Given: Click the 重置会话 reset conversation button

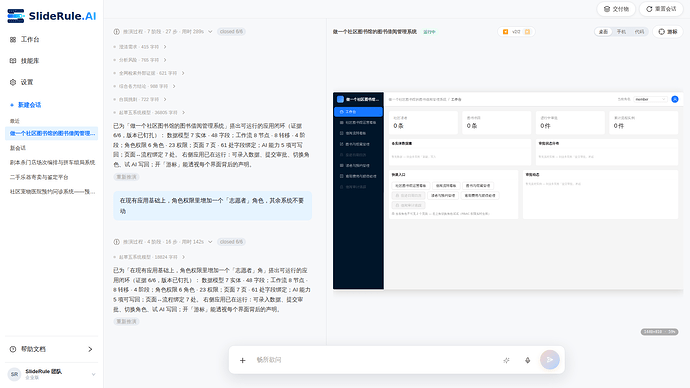Looking at the screenshot, I should pos(661,9).
